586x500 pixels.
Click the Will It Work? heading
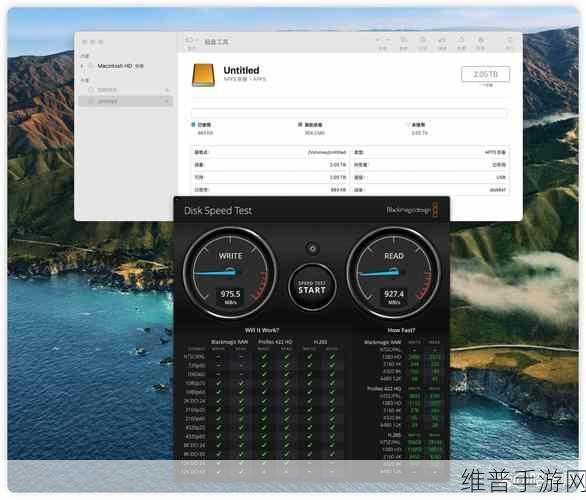pos(262,330)
